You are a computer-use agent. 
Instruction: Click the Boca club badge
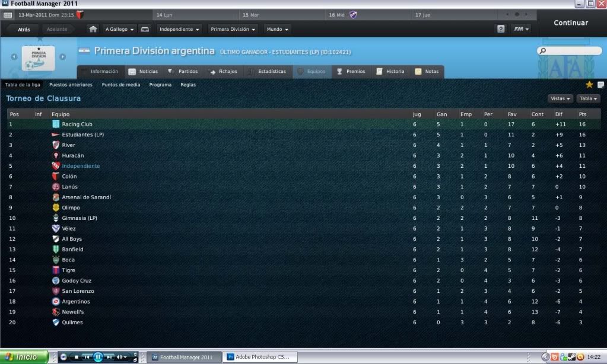coord(56,260)
